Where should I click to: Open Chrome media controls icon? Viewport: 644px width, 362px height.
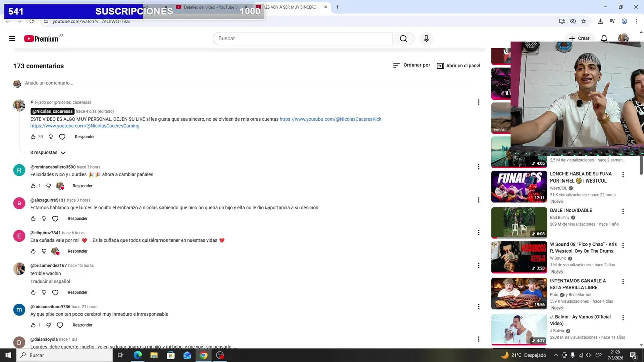click(612, 21)
